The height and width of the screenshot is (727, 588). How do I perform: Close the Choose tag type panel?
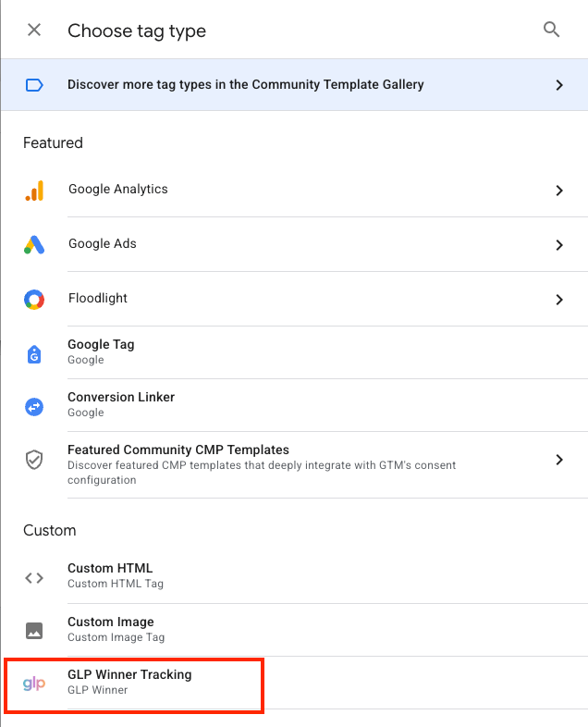34,31
